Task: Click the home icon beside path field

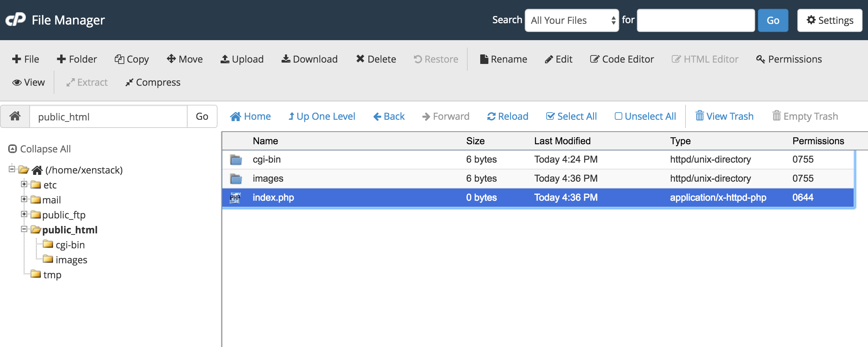Action: [15, 116]
